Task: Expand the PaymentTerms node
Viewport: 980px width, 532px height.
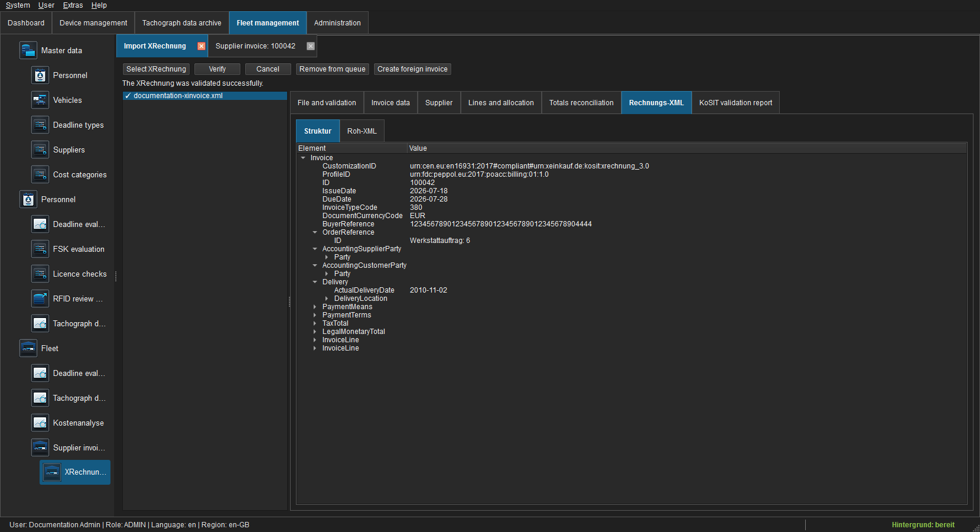Action: point(315,315)
